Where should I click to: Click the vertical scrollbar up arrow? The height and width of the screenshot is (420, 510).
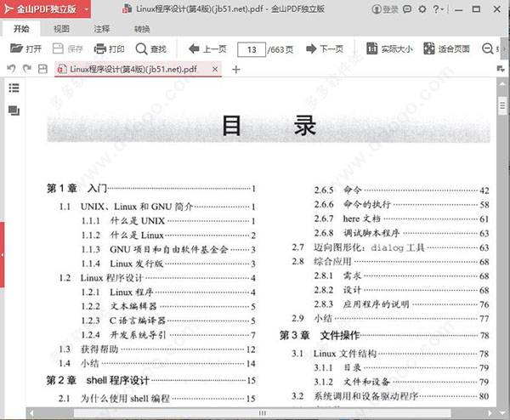tap(502, 84)
